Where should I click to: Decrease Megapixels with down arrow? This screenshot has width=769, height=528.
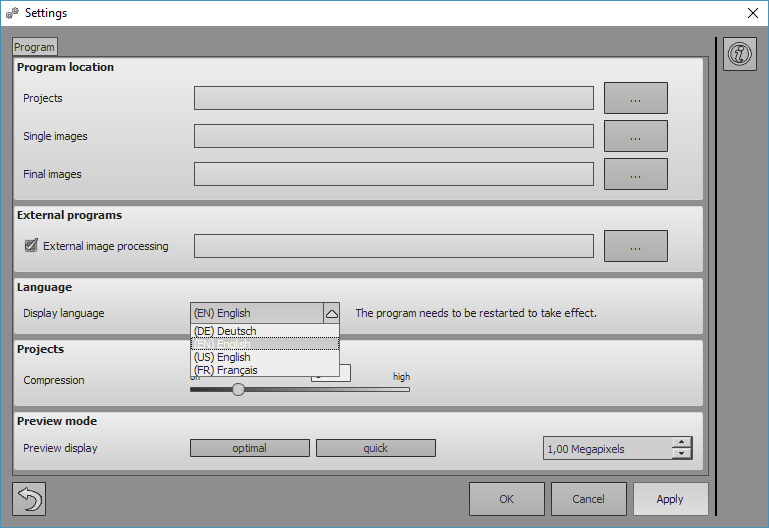pos(682,453)
